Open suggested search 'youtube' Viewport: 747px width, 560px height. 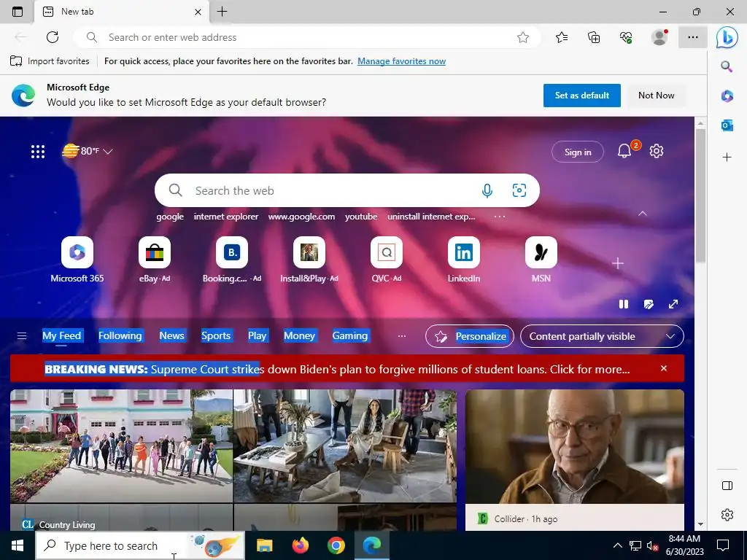(x=361, y=217)
